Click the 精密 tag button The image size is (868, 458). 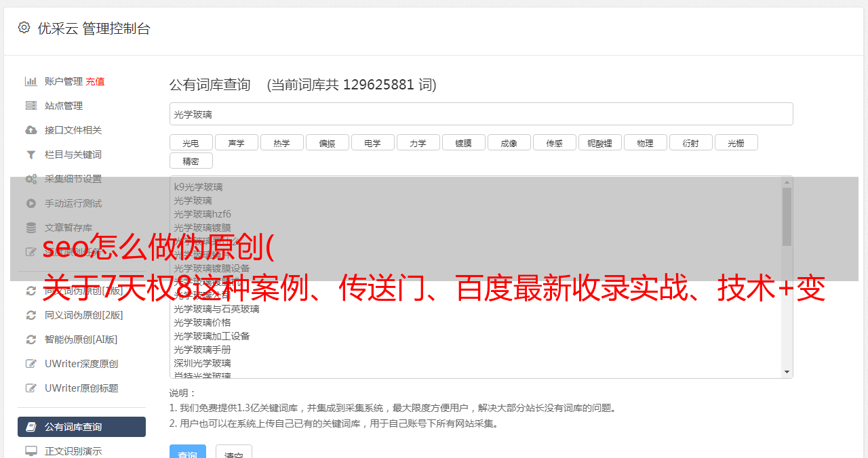pos(191,161)
